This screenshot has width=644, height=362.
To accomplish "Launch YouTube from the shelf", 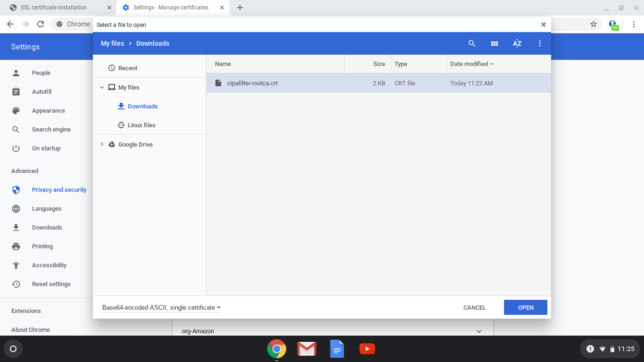I will click(367, 349).
